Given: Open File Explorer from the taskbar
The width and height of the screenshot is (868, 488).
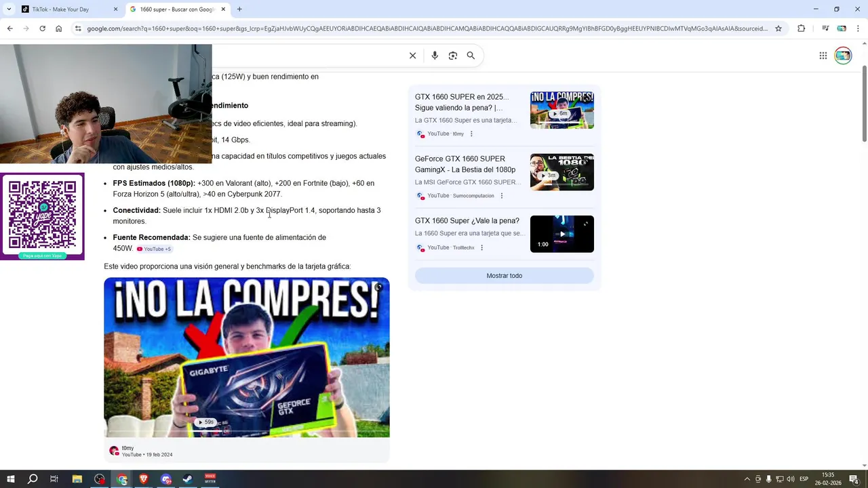Looking at the screenshot, I should click(x=77, y=479).
